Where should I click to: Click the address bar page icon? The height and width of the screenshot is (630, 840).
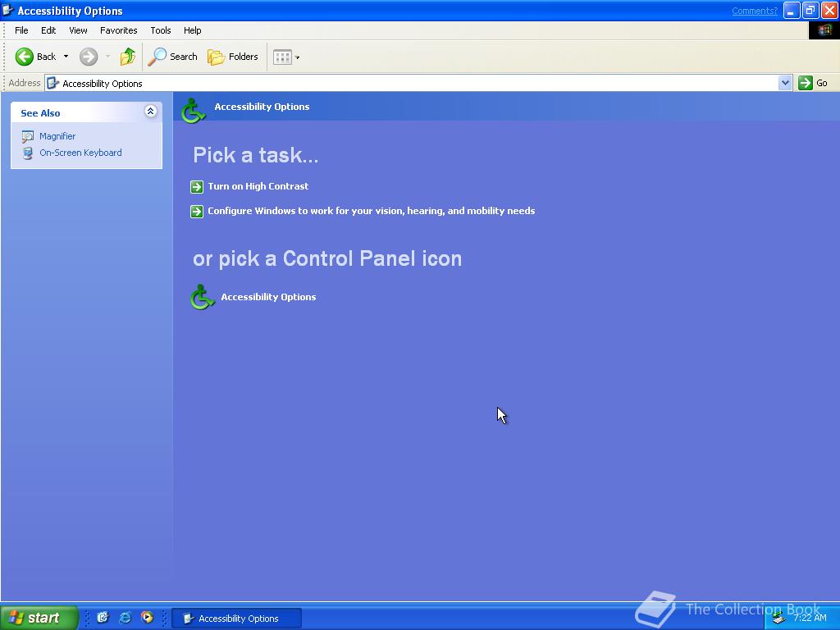[52, 83]
